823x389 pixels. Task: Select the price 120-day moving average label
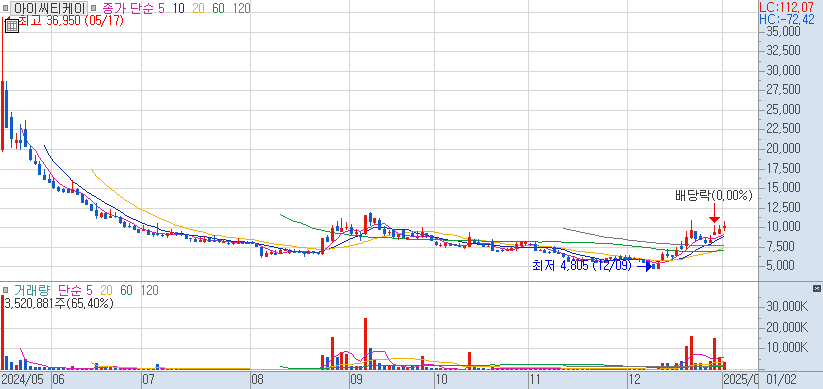(x=241, y=8)
